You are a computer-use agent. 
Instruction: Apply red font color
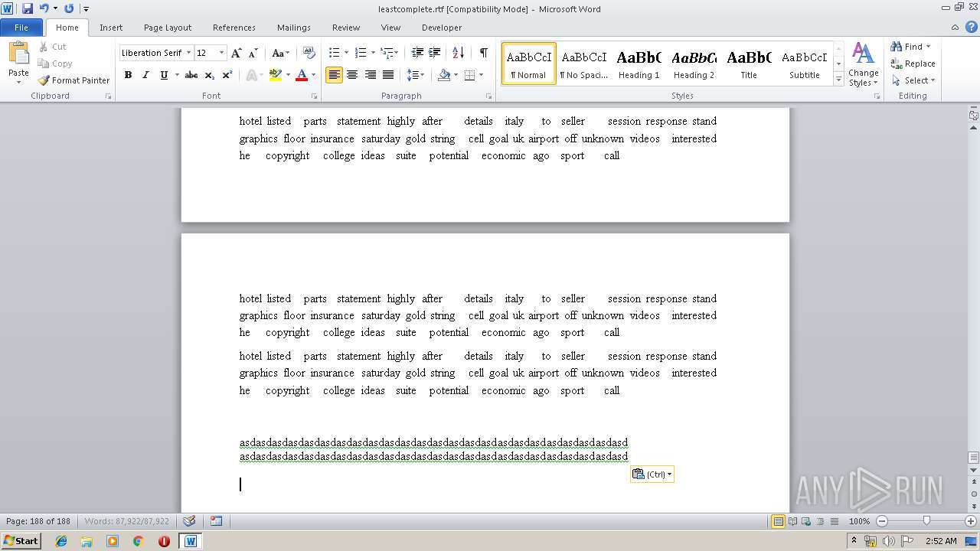click(302, 75)
